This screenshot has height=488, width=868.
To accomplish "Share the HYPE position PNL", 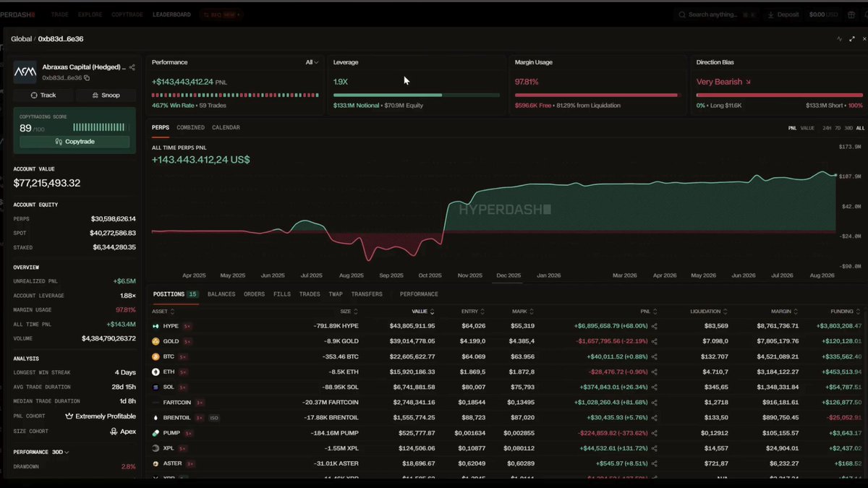I will (655, 326).
